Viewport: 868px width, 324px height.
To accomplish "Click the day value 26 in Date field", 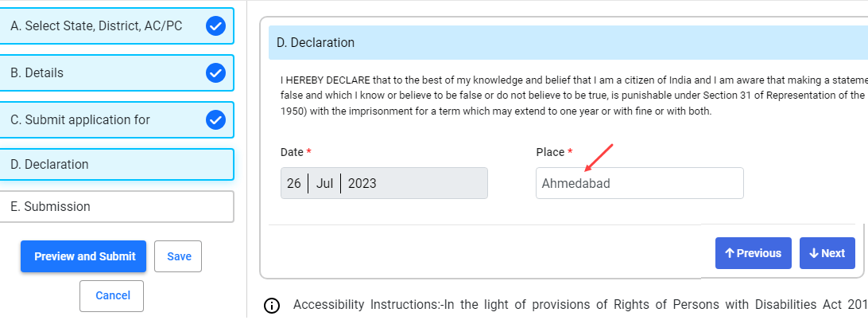I will coord(294,183).
